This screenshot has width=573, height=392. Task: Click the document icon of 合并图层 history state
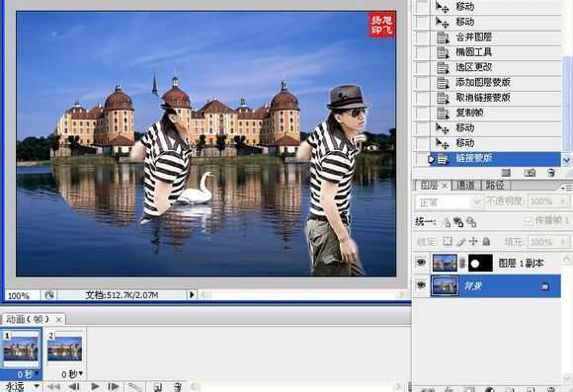point(443,38)
